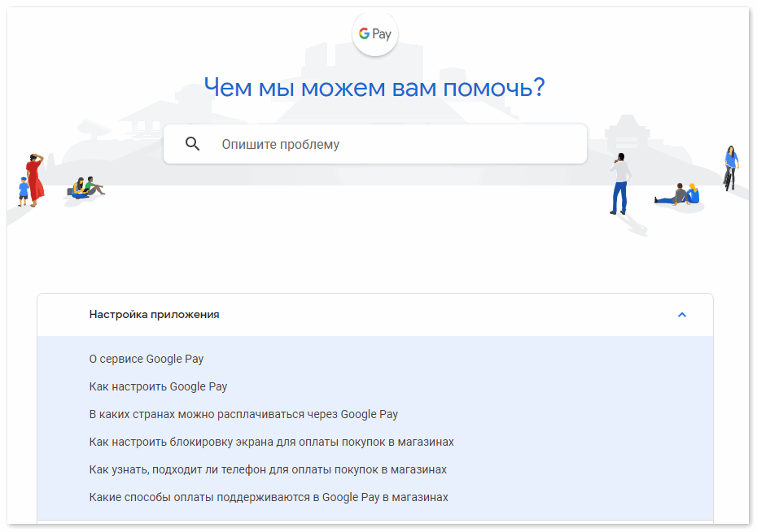Click the "Чем мы можем вам помочь?" heading
This screenshot has height=532, width=757.
tap(374, 88)
